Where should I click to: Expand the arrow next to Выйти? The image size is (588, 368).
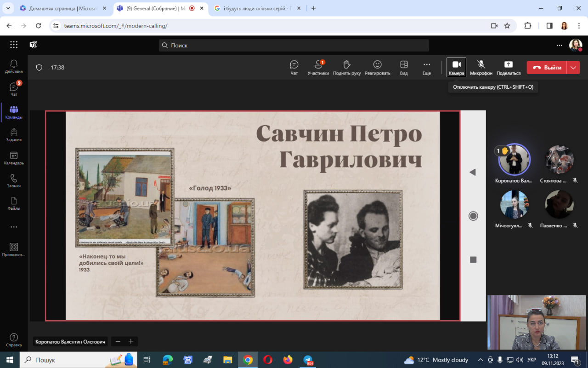click(x=573, y=68)
